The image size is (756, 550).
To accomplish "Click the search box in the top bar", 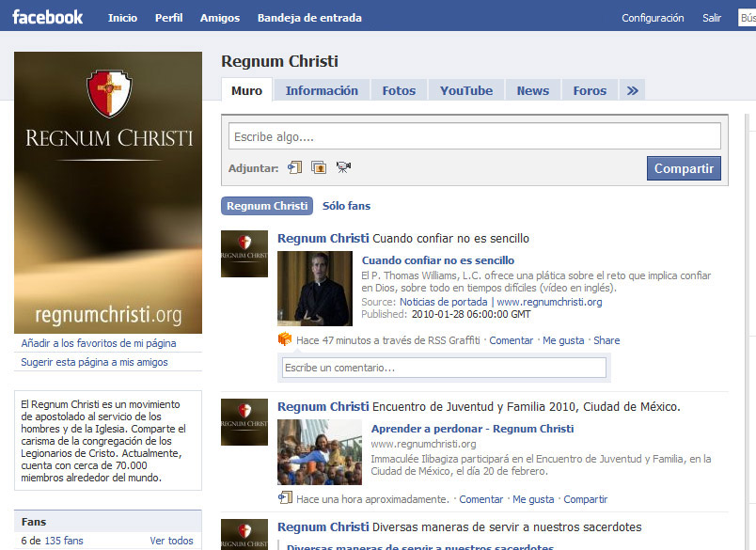I will coord(747,18).
